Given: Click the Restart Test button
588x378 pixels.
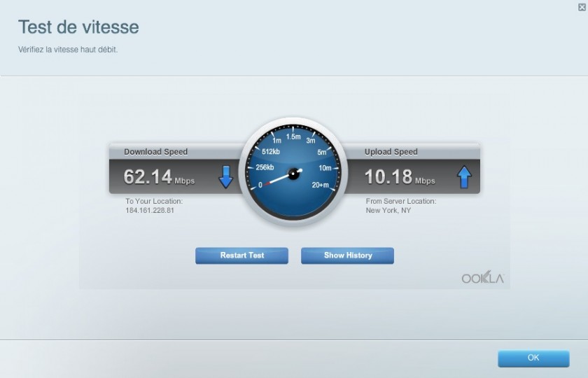Looking at the screenshot, I should pyautogui.click(x=241, y=255).
